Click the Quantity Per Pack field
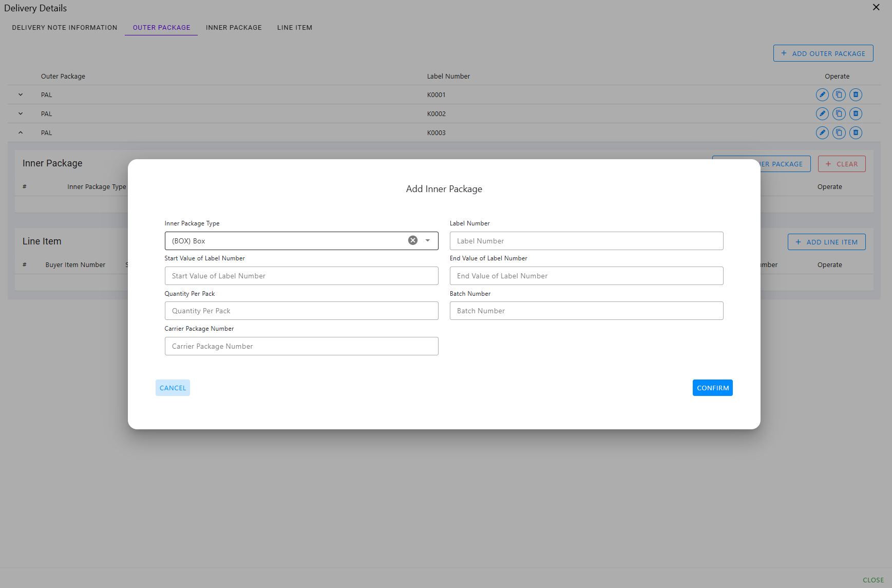 click(301, 311)
